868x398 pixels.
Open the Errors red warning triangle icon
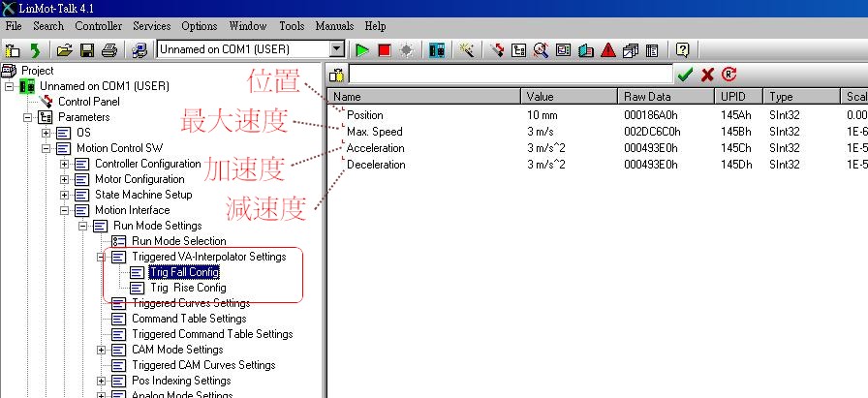coord(608,50)
